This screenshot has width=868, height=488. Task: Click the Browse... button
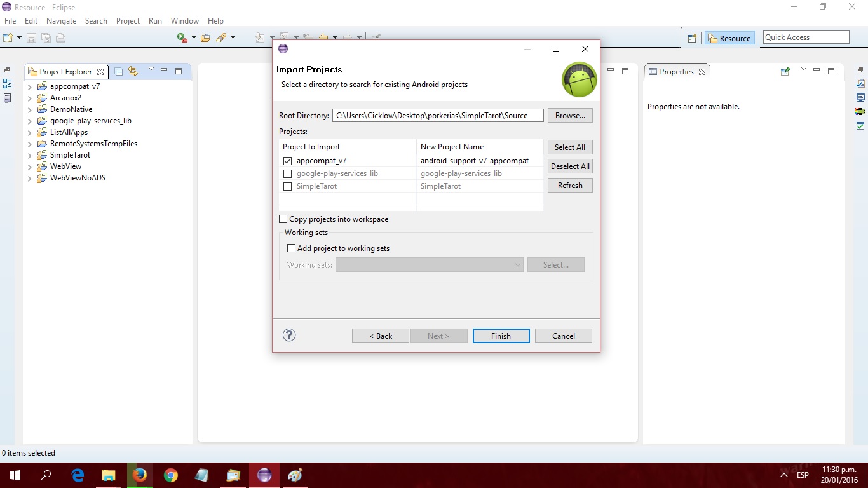[570, 116]
